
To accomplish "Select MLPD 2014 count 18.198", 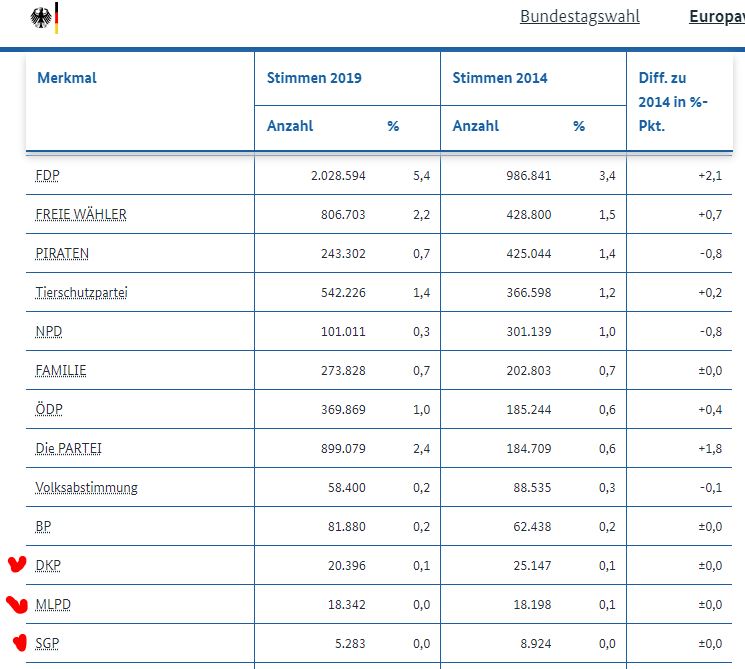I will pos(533,605).
